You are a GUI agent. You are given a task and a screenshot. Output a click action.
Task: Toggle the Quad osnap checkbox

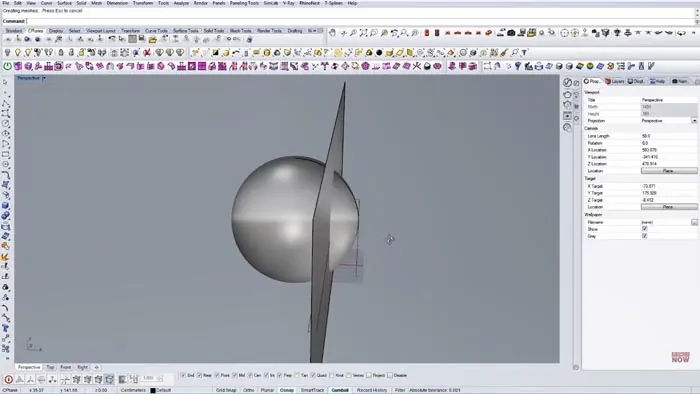click(x=313, y=375)
